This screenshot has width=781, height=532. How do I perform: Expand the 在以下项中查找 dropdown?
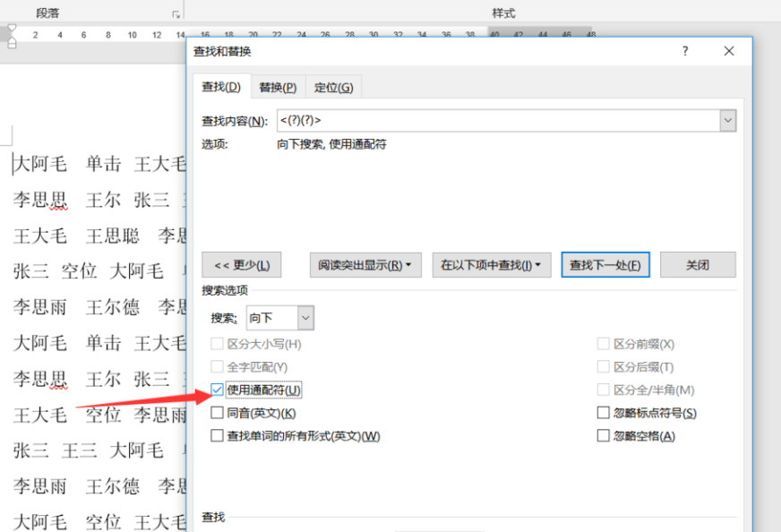click(491, 265)
